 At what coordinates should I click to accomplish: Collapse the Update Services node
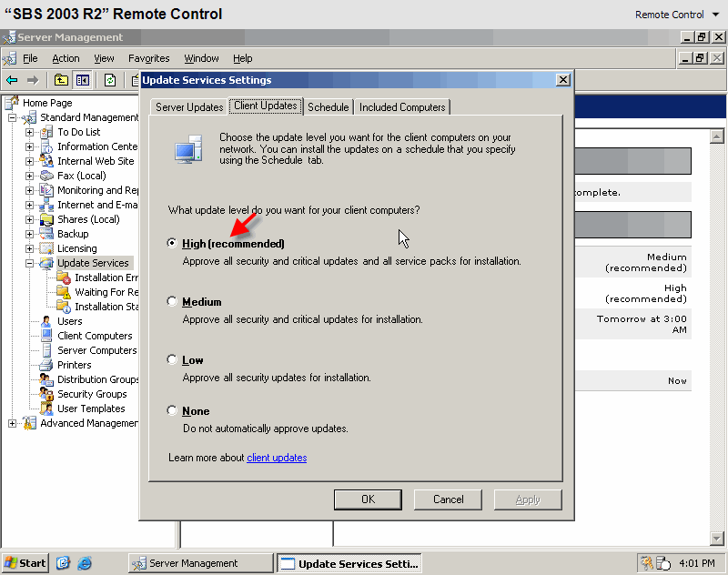tap(29, 263)
